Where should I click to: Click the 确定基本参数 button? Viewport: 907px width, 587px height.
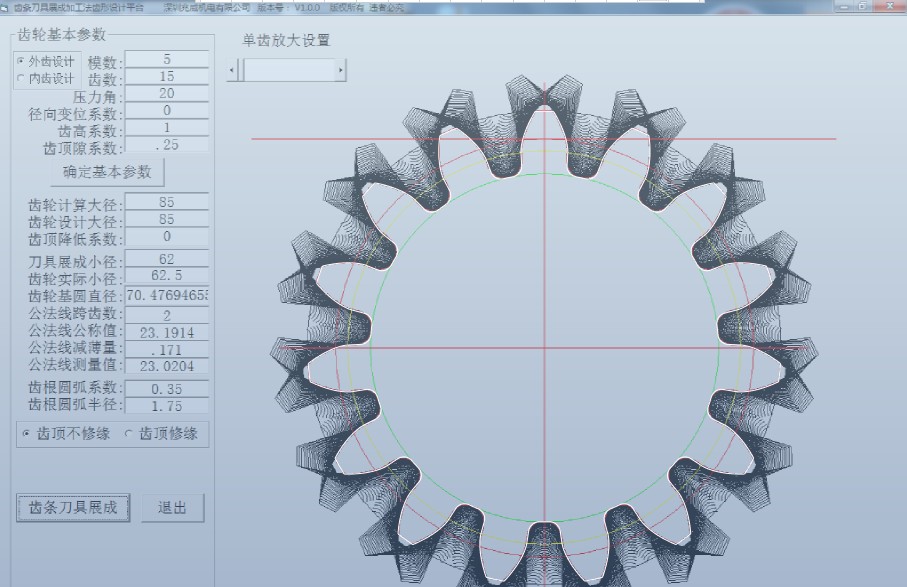tap(107, 172)
